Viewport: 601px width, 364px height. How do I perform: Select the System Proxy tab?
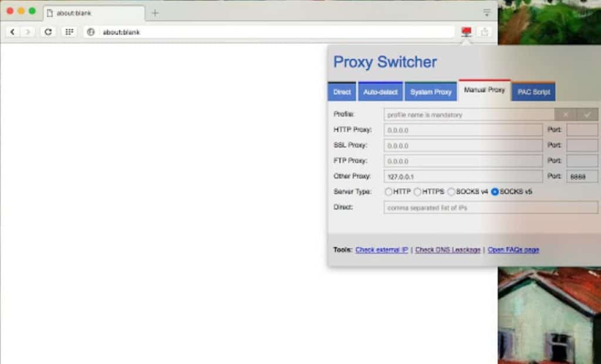pos(431,91)
